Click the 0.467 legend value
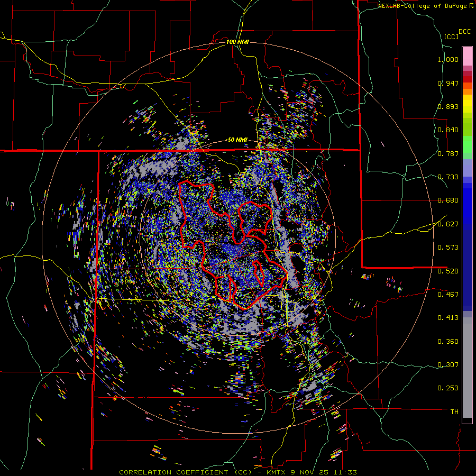This screenshot has width=476, height=476. [448, 295]
